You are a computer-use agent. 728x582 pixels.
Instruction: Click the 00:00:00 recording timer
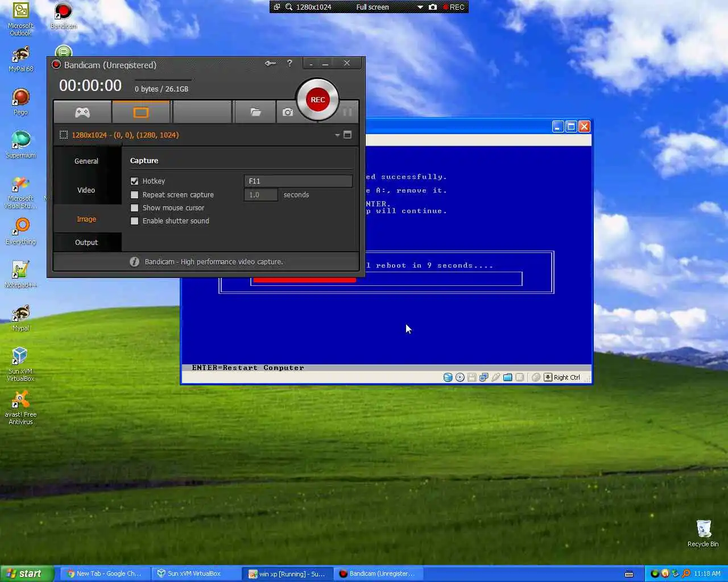click(90, 86)
